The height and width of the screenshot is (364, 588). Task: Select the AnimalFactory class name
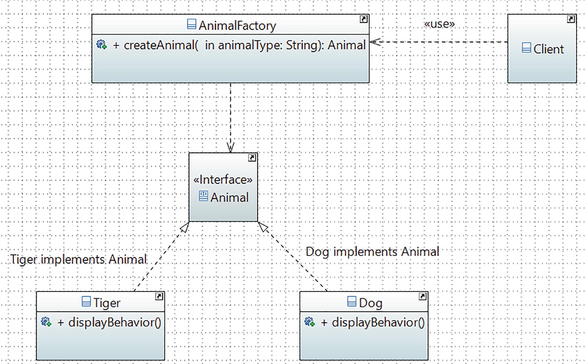237,25
